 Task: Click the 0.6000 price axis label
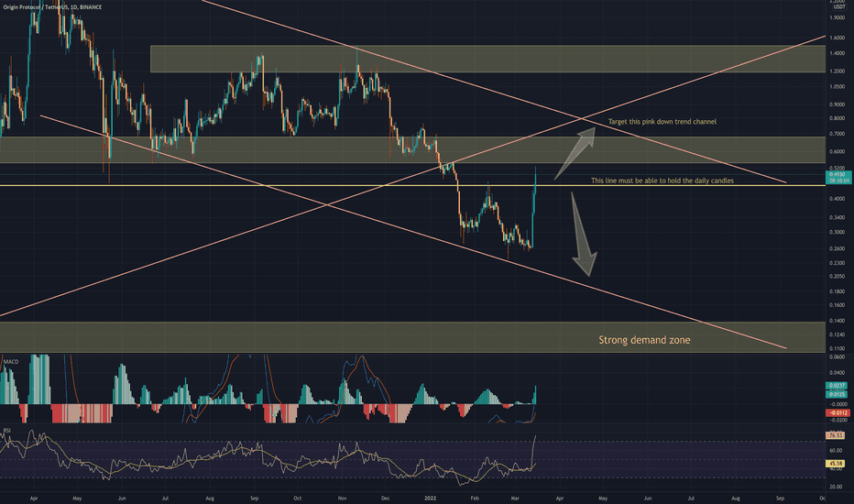[838, 151]
